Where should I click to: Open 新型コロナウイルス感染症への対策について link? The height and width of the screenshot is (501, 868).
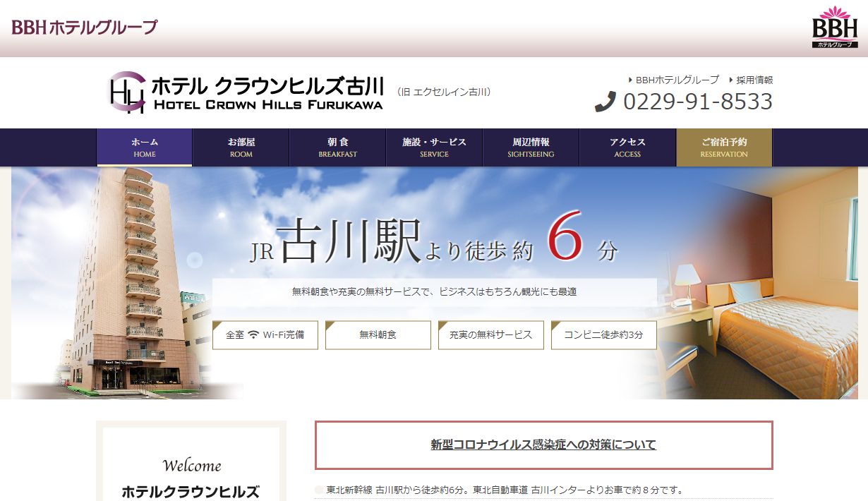(x=543, y=445)
